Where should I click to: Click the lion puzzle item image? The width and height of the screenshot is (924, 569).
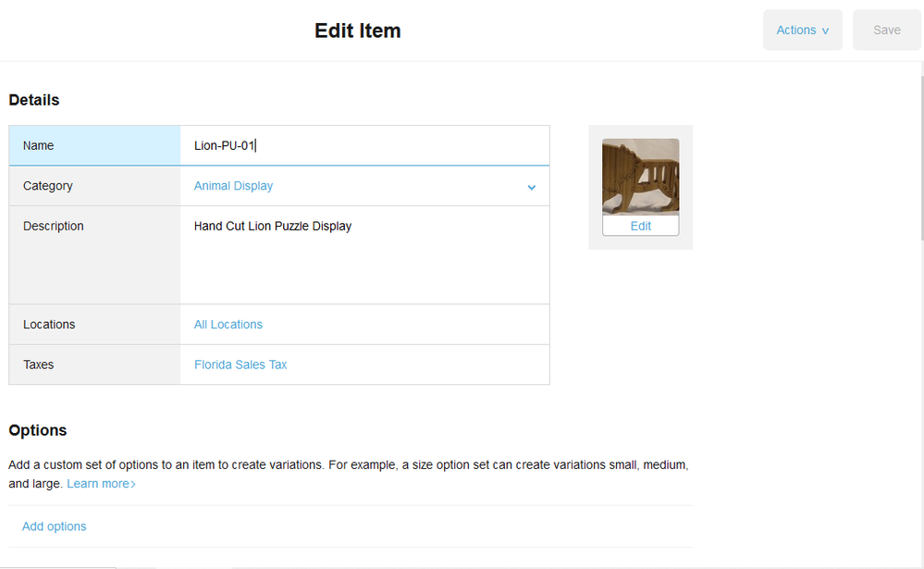click(x=640, y=176)
